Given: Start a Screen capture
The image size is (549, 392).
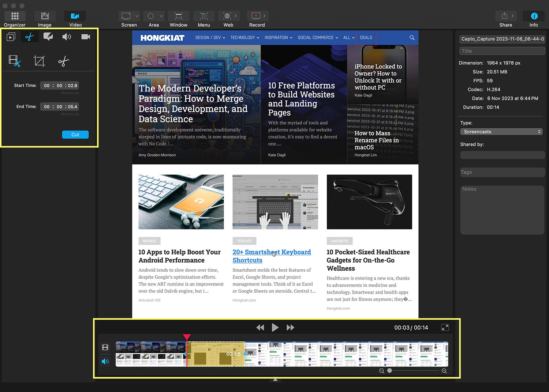Looking at the screenshot, I should click(126, 16).
